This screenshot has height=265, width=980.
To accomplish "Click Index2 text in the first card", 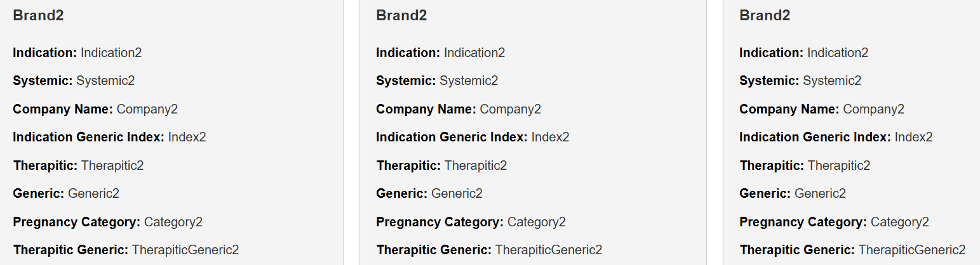I will [187, 137].
